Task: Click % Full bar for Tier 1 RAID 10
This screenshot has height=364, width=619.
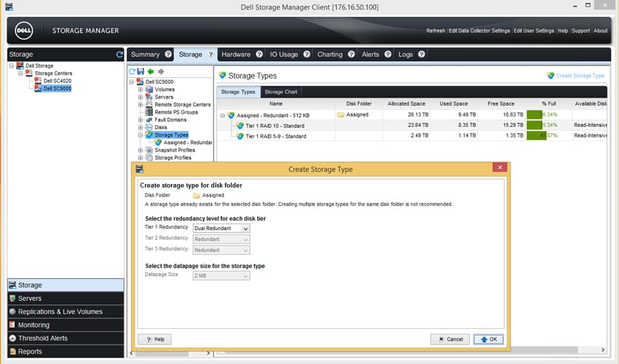Action: pyautogui.click(x=535, y=125)
